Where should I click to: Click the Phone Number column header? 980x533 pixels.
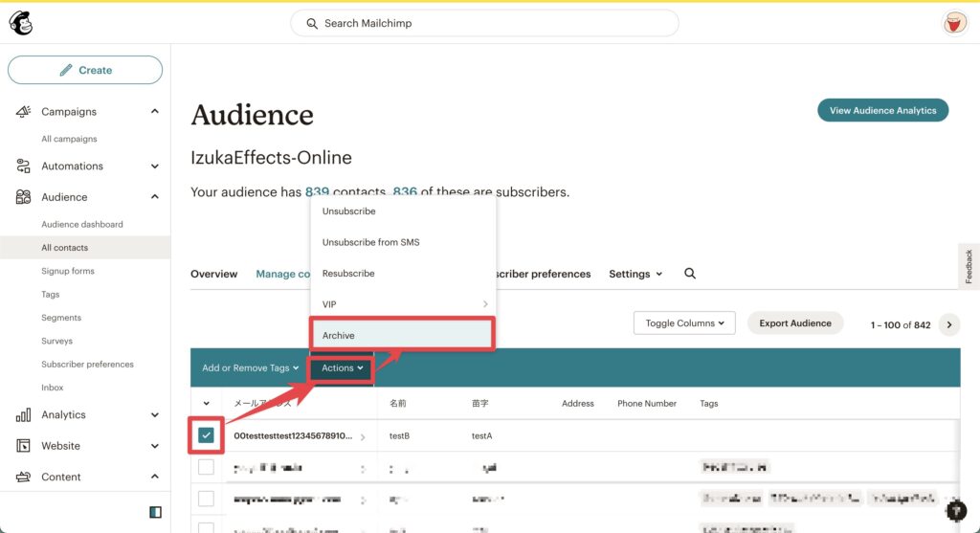[647, 404]
